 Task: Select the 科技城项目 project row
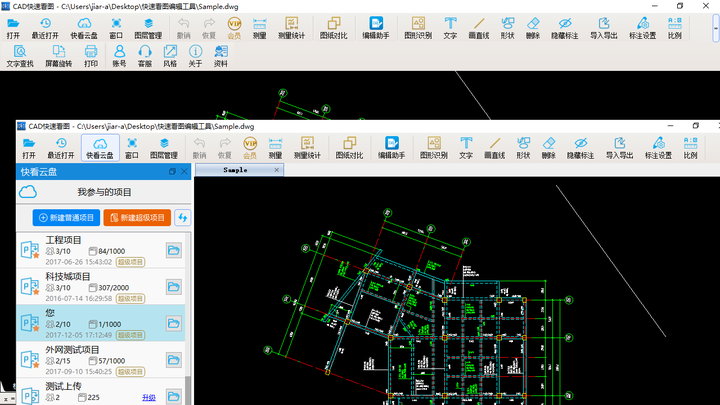click(101, 287)
